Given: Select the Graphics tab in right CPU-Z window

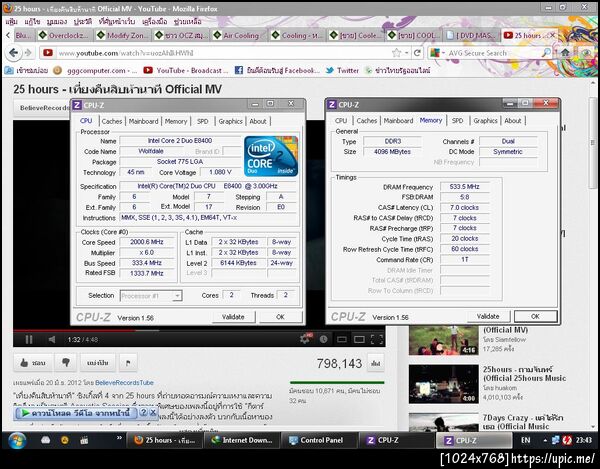Looking at the screenshot, I should [485, 121].
